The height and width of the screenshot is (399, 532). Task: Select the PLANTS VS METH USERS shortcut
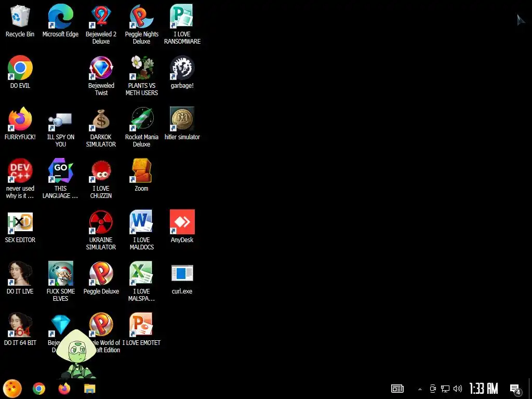(x=141, y=76)
